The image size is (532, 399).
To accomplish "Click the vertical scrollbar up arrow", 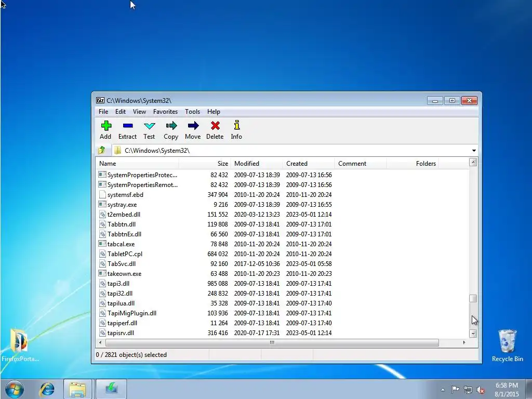I will pos(473,162).
